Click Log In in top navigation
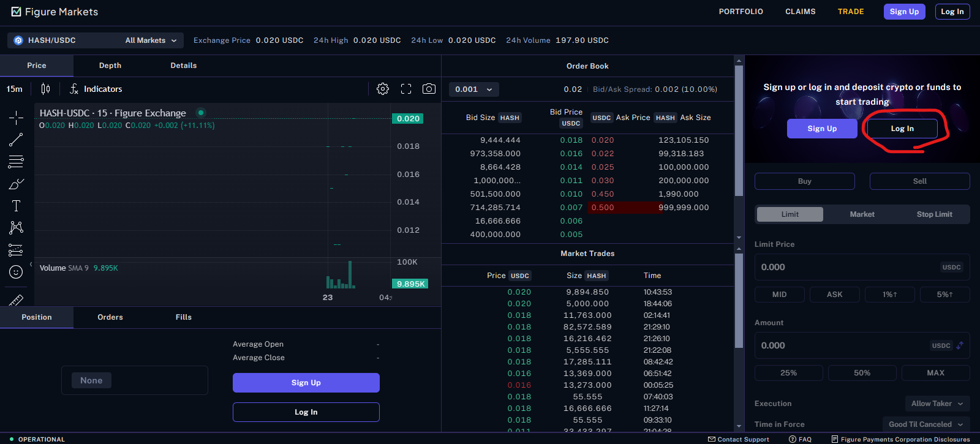980x444 pixels. (x=952, y=12)
